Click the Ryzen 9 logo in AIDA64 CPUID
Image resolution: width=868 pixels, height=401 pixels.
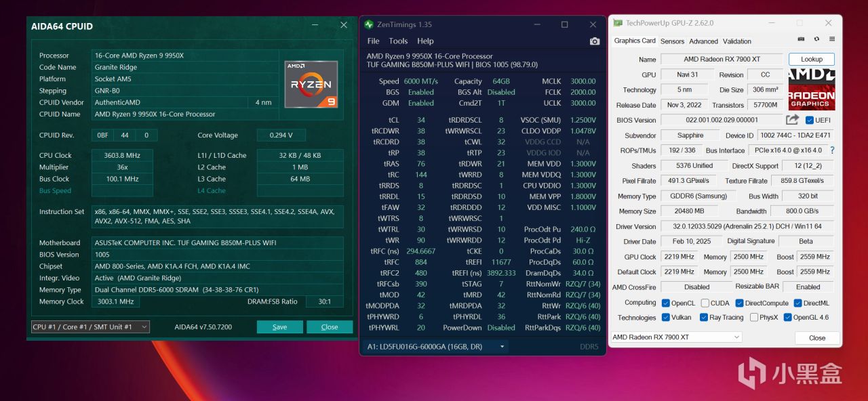[311, 84]
